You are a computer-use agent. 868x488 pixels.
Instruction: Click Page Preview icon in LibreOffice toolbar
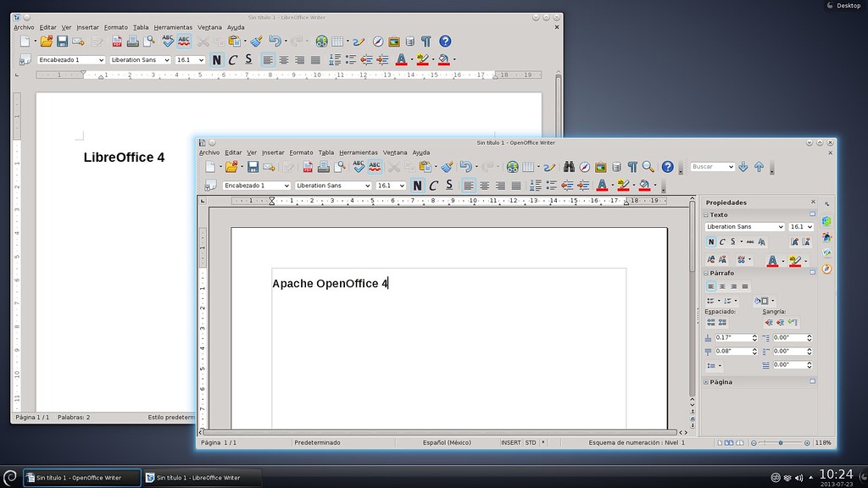coord(149,41)
